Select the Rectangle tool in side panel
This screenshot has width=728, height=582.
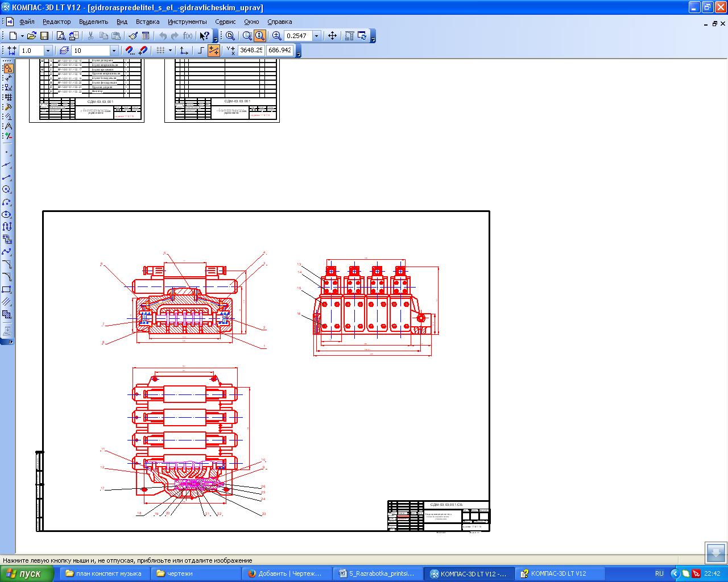point(7,289)
